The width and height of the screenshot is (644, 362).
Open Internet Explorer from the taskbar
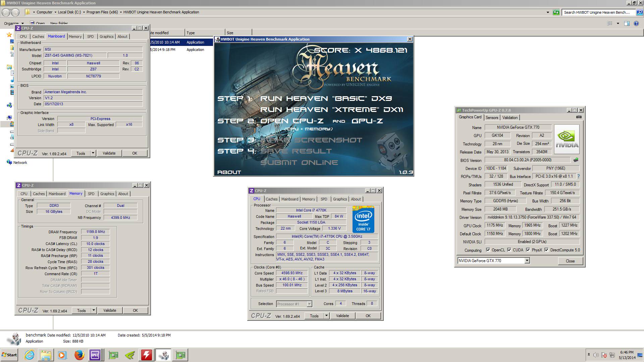(30, 355)
